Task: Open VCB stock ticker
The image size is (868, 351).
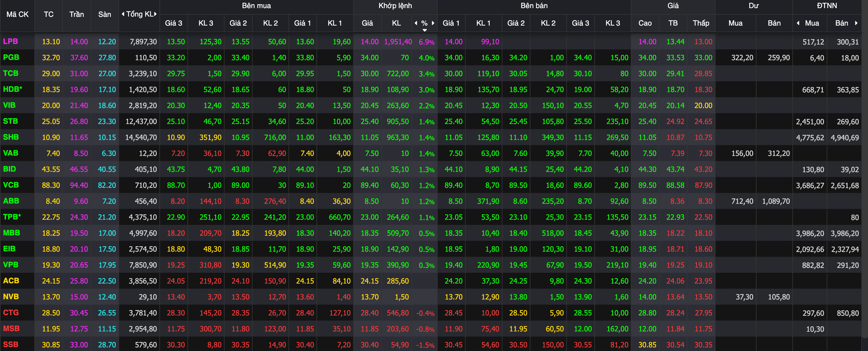Action: (x=11, y=185)
